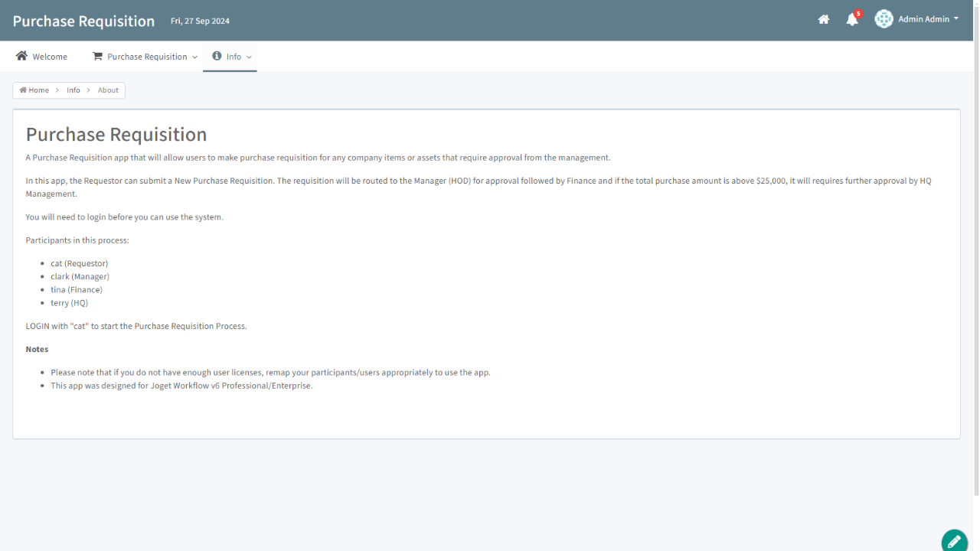
Task: Expand the Purchase Requisition menu chevron
Action: click(194, 57)
